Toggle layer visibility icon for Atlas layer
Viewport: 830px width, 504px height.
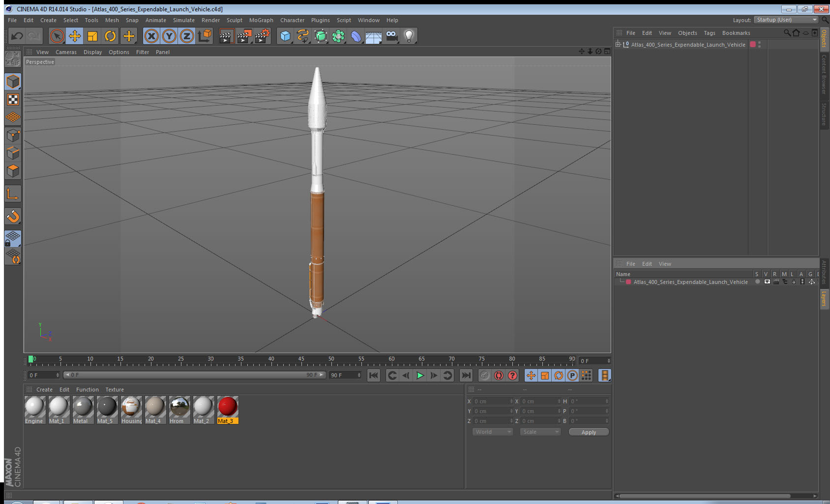[767, 282]
